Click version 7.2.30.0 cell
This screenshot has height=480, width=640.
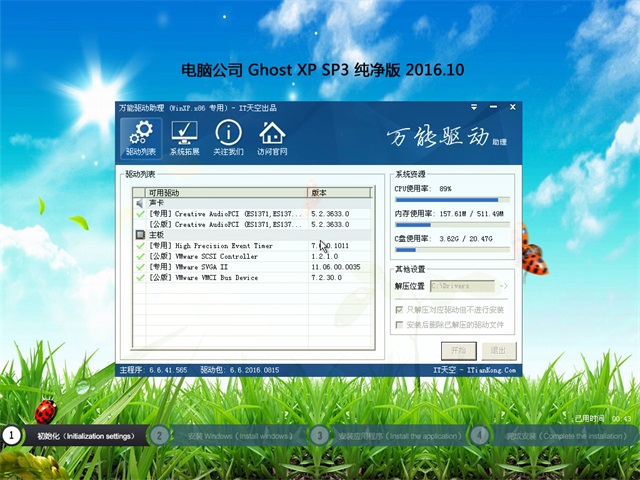327,278
